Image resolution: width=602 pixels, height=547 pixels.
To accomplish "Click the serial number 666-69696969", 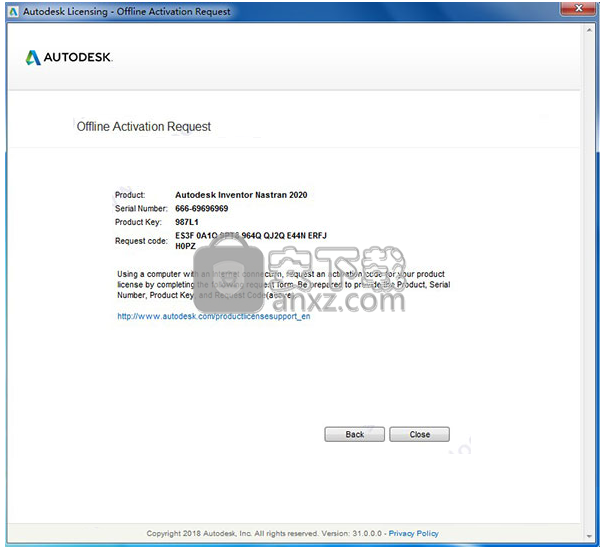I will pos(202,208).
